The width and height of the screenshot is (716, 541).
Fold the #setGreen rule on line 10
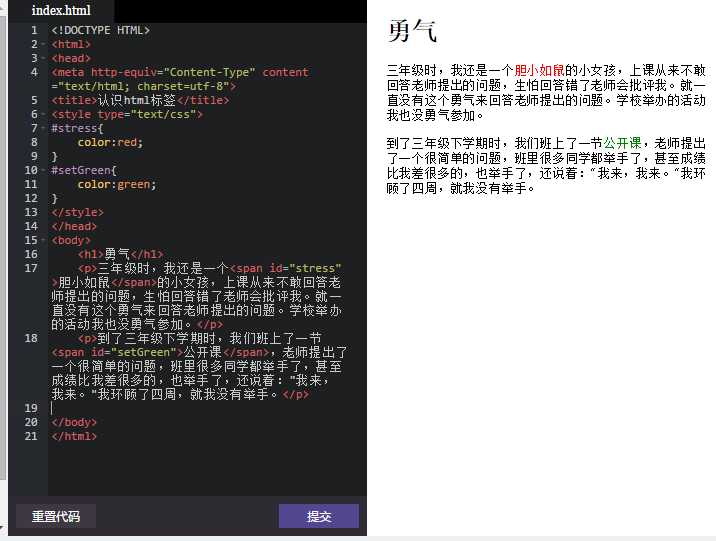[43, 170]
